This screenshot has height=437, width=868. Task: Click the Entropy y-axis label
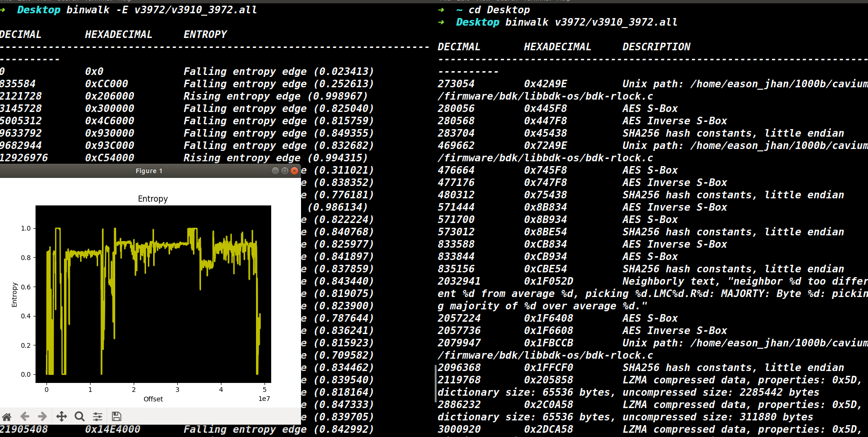tap(14, 295)
